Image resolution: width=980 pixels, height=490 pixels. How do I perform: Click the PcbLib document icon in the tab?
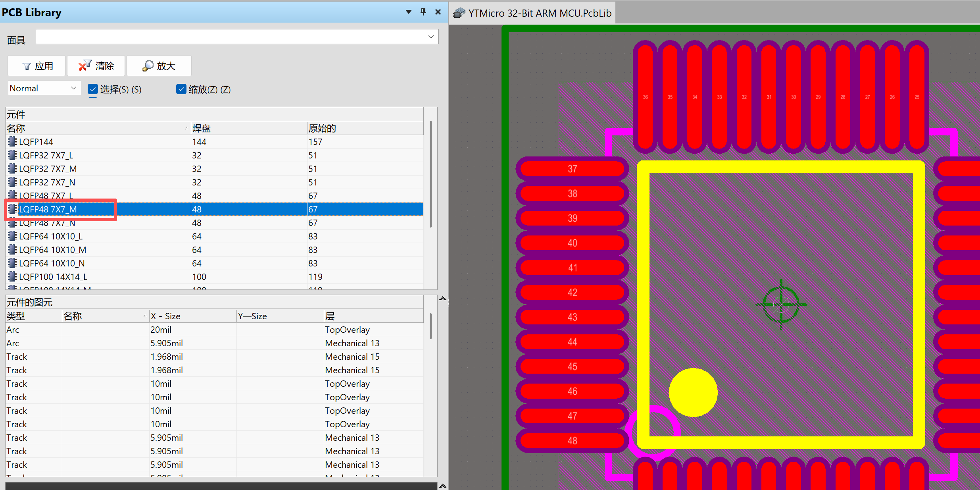coord(459,13)
